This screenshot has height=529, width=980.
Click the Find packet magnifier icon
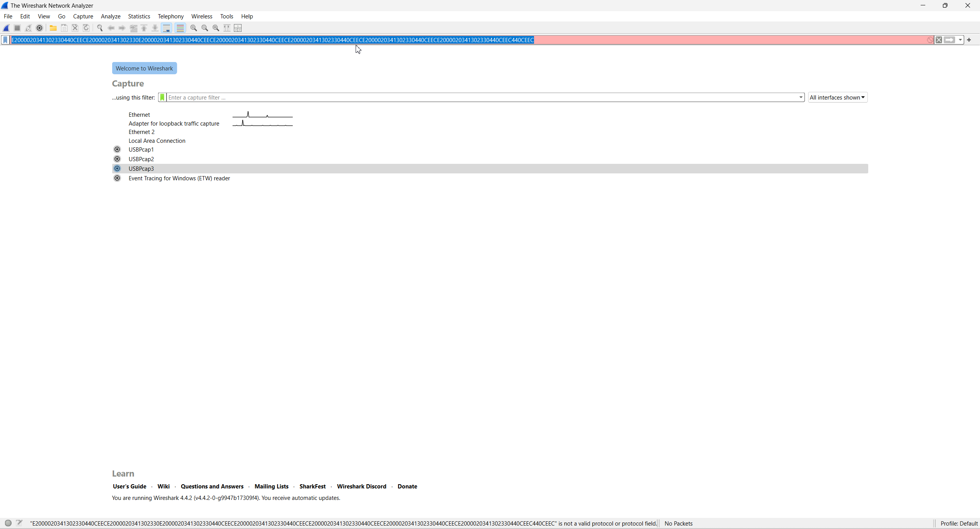tap(100, 28)
